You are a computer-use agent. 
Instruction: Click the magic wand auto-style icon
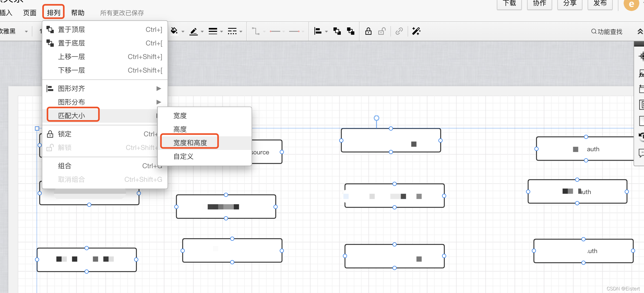[416, 31]
